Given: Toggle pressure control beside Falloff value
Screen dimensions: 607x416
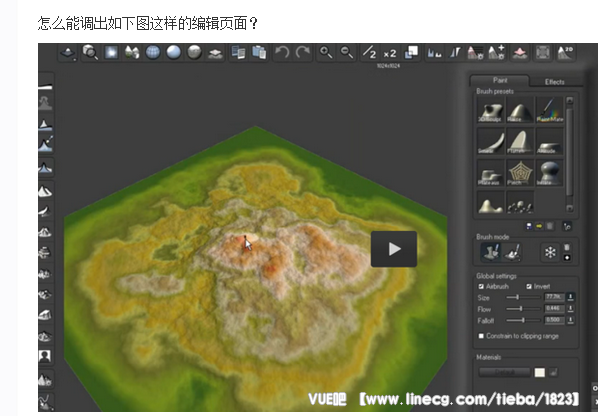Looking at the screenshot, I should 570,320.
